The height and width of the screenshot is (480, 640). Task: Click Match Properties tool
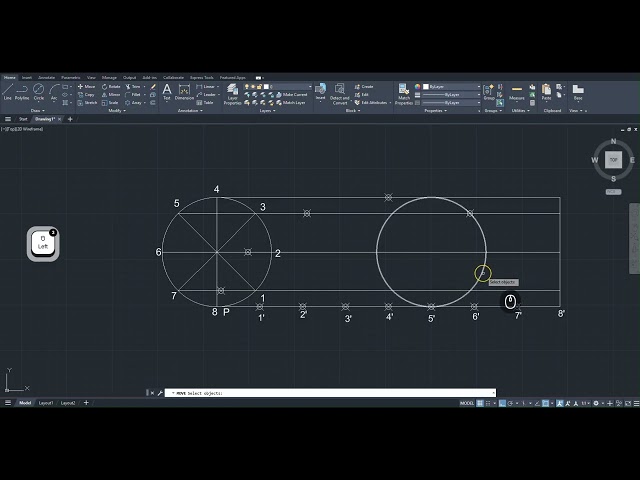[x=404, y=94]
